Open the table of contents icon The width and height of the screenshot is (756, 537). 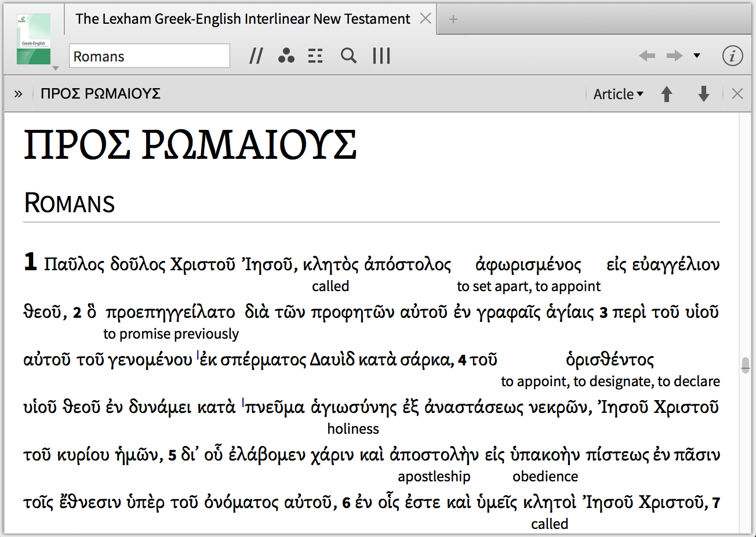tap(315, 56)
